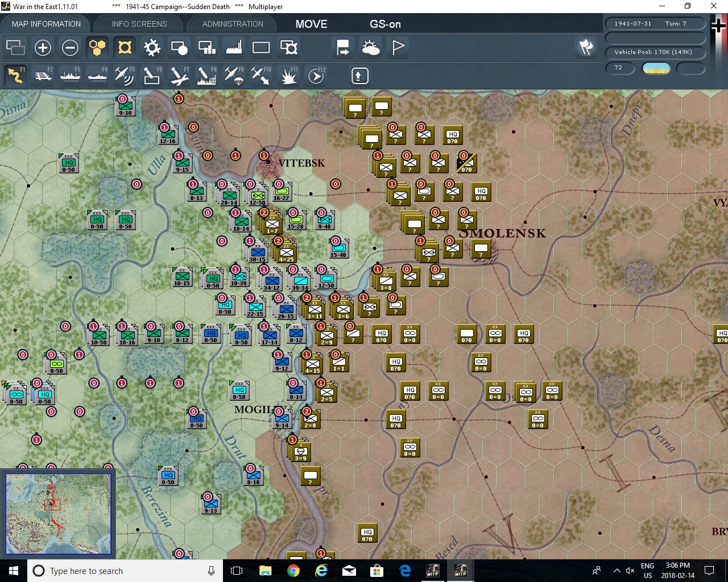The width and height of the screenshot is (728, 582).
Task: Select naval transport F3 ship icon
Action: 70,76
